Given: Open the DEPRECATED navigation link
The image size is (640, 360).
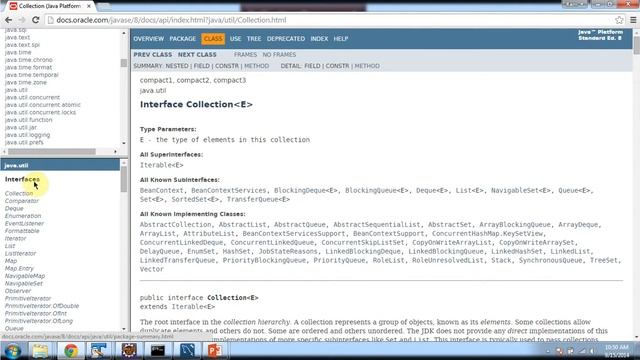Looking at the screenshot, I should point(286,39).
